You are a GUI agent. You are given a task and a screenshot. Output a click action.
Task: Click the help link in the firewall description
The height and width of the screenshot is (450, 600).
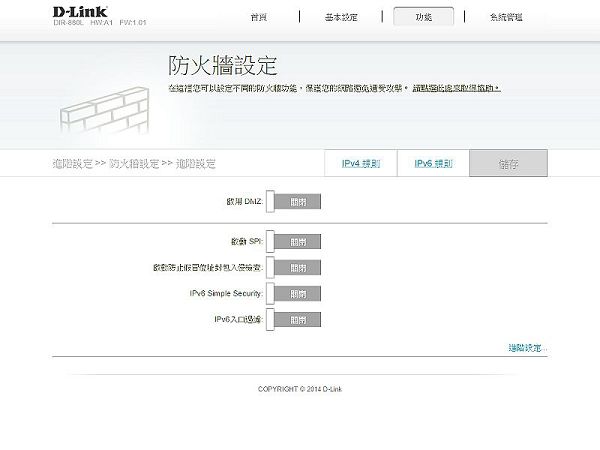click(x=456, y=88)
